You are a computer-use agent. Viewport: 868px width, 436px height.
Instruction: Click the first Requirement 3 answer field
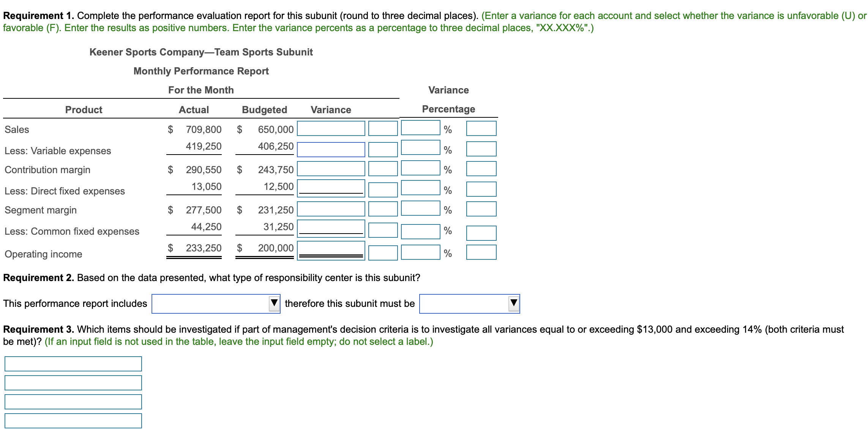tap(73, 364)
